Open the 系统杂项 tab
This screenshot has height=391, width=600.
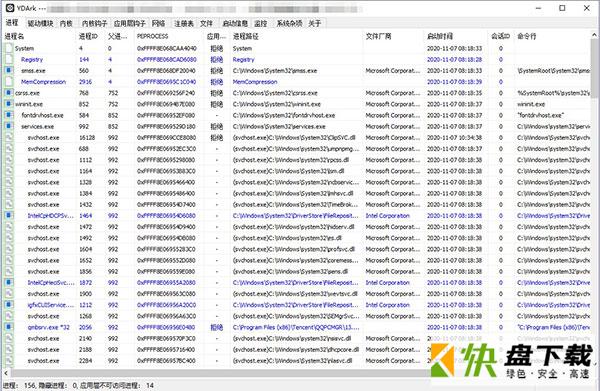289,23
